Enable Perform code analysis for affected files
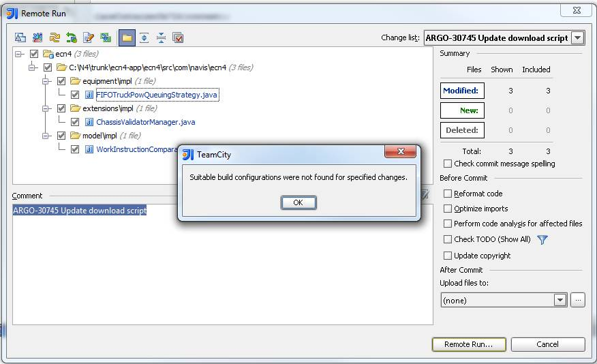Image resolution: width=597 pixels, height=364 pixels. pyautogui.click(x=448, y=224)
